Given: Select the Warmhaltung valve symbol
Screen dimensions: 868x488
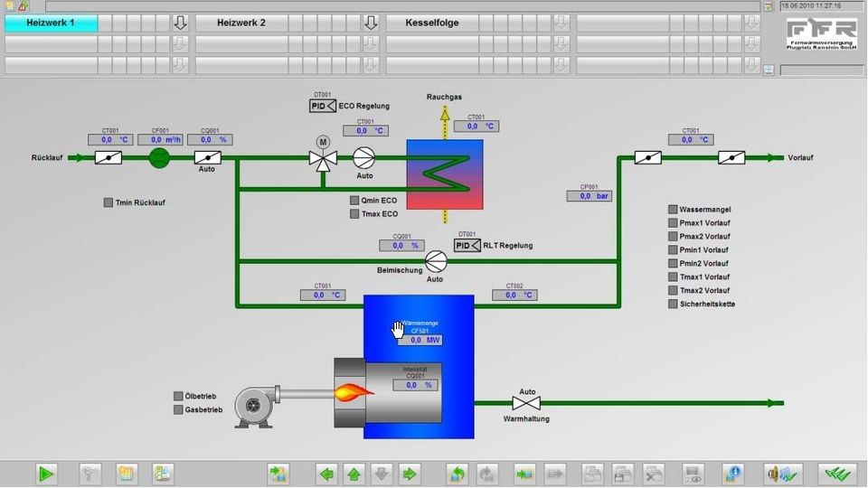Looking at the screenshot, I should 526,403.
